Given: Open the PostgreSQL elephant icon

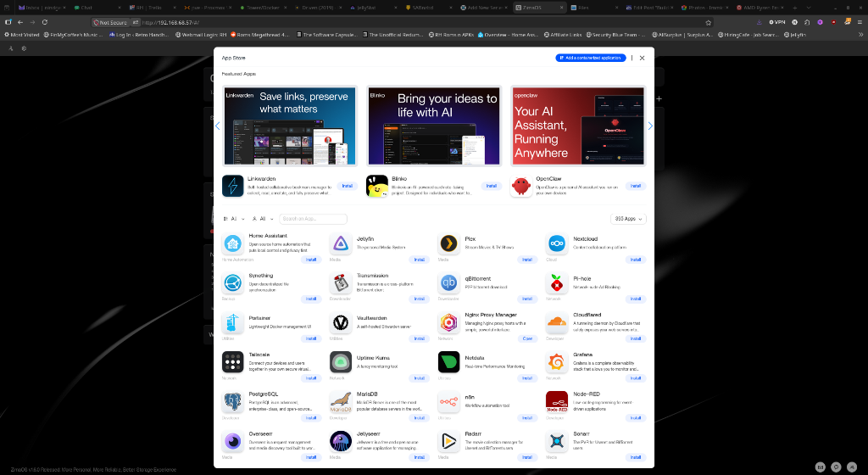Looking at the screenshot, I should (x=232, y=402).
